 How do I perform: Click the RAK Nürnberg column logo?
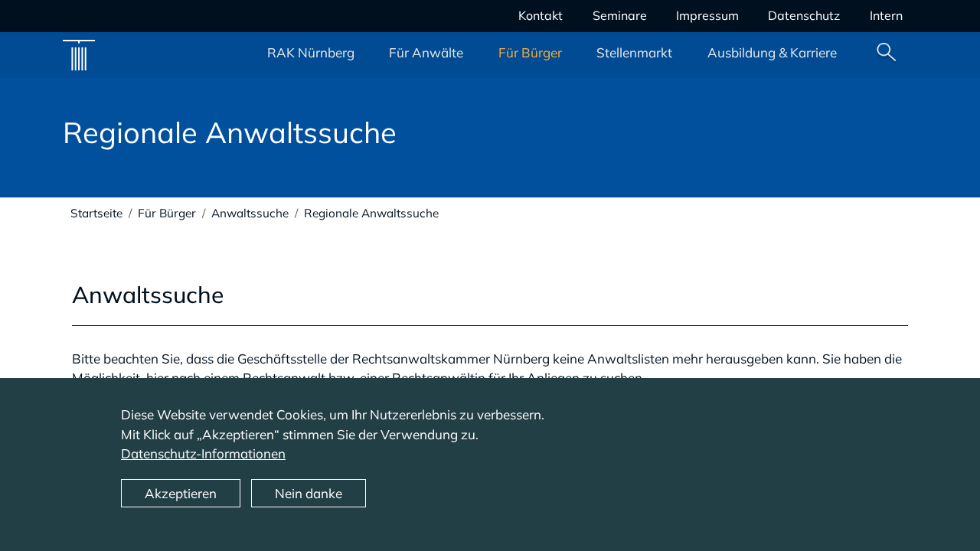tap(79, 55)
